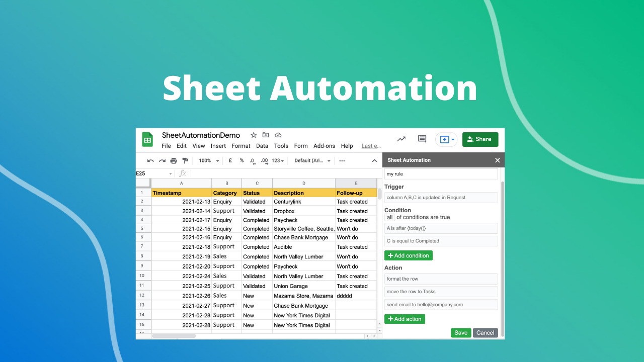Image resolution: width=644 pixels, height=362 pixels.
Task: Open the Insert menu
Action: pyautogui.click(x=218, y=146)
